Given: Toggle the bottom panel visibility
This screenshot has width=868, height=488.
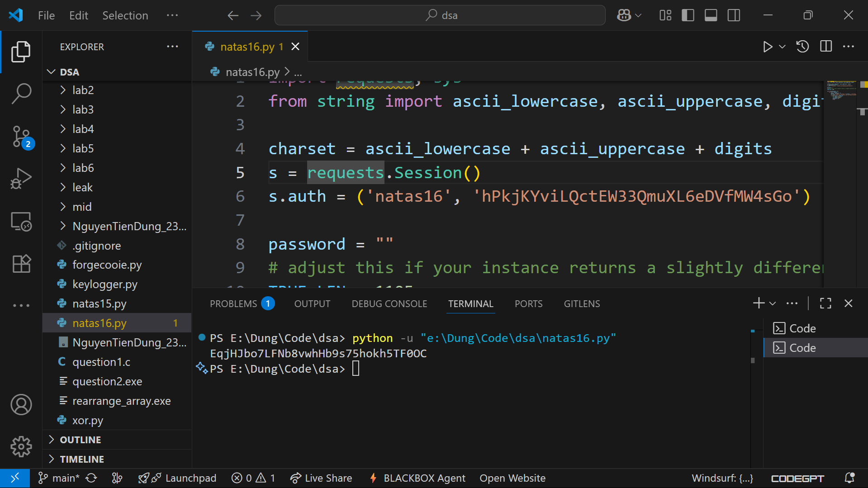Looking at the screenshot, I should click(711, 15).
